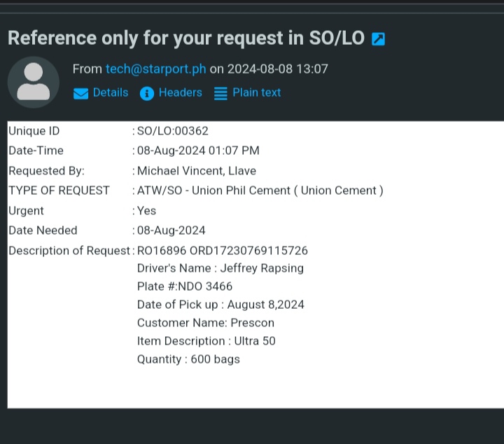Click the sender avatar placeholder image
This screenshot has width=504, height=444.
(33, 82)
